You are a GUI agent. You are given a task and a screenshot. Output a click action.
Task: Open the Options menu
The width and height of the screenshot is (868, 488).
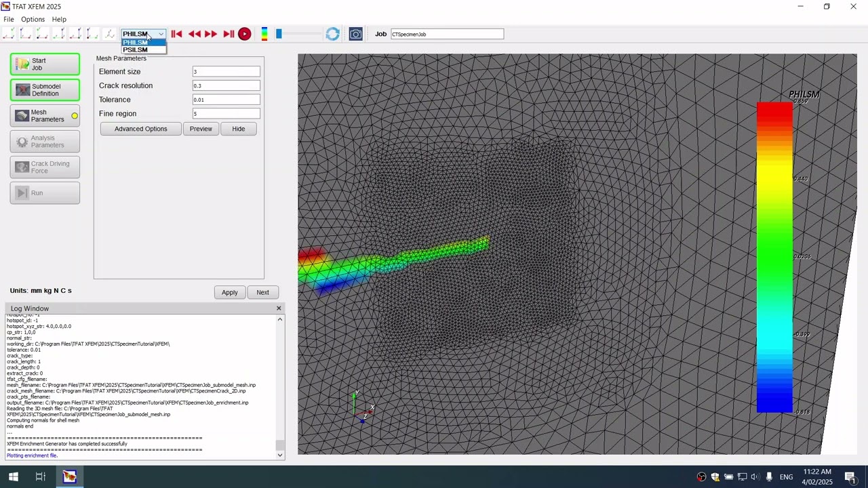tap(33, 19)
